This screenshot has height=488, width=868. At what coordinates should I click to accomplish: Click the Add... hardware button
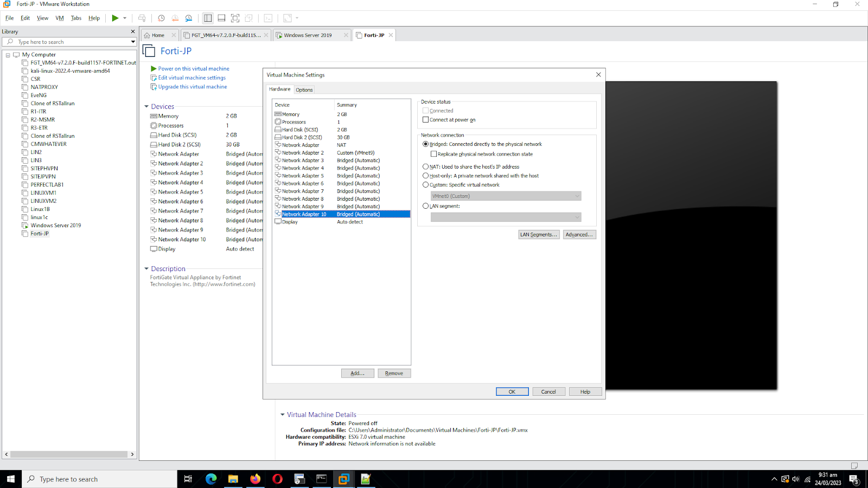click(358, 374)
